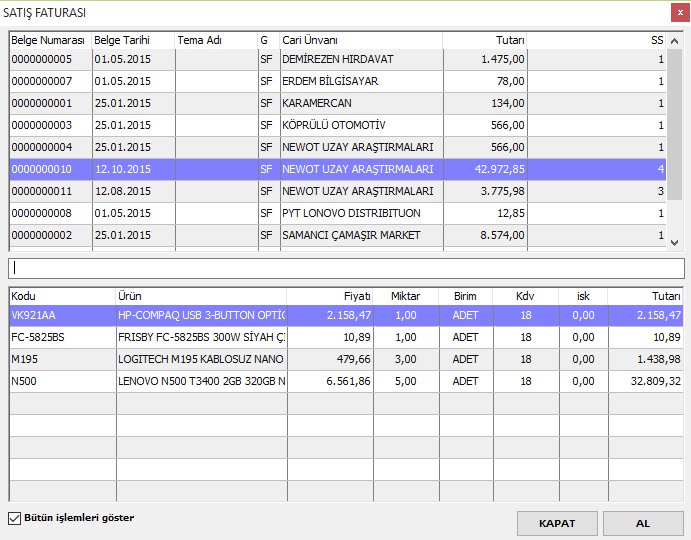Image resolution: width=691 pixels, height=540 pixels.
Task: Click LOGITECH M195 KABLOSUZ NANO product name
Action: [x=201, y=360]
